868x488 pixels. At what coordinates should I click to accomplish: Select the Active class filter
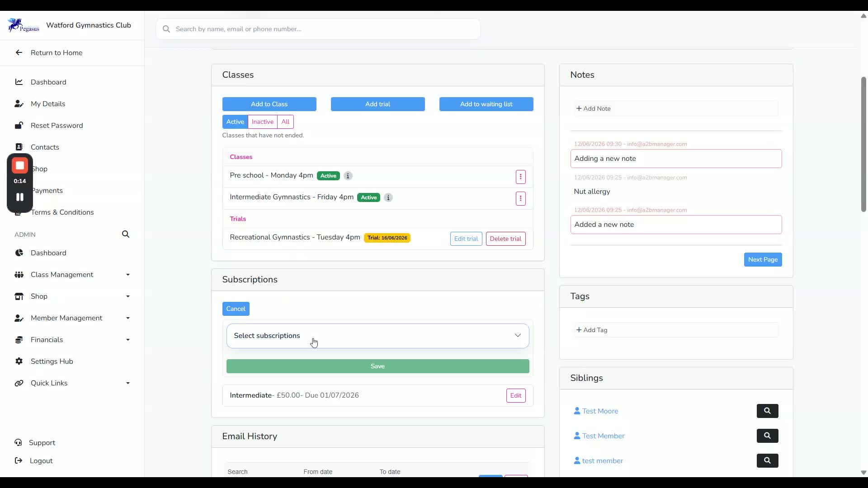tap(235, 122)
